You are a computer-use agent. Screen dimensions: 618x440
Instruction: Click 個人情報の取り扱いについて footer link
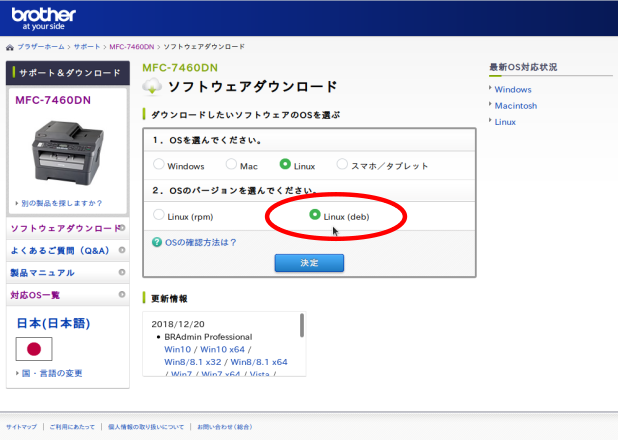146,427
